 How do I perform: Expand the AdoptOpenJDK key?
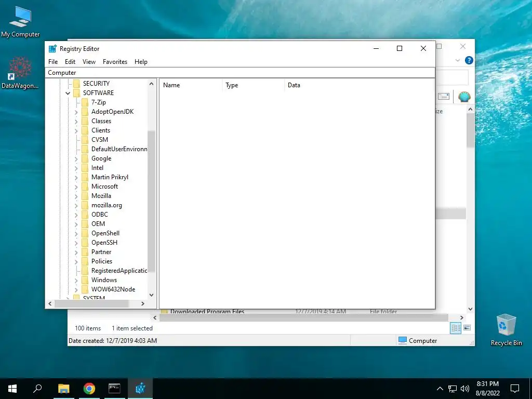(76, 112)
